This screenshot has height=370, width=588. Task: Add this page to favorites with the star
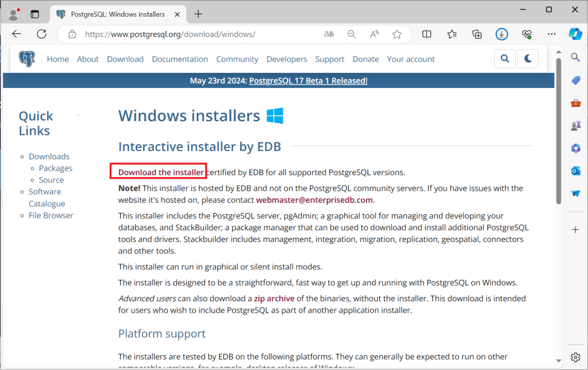pos(397,34)
